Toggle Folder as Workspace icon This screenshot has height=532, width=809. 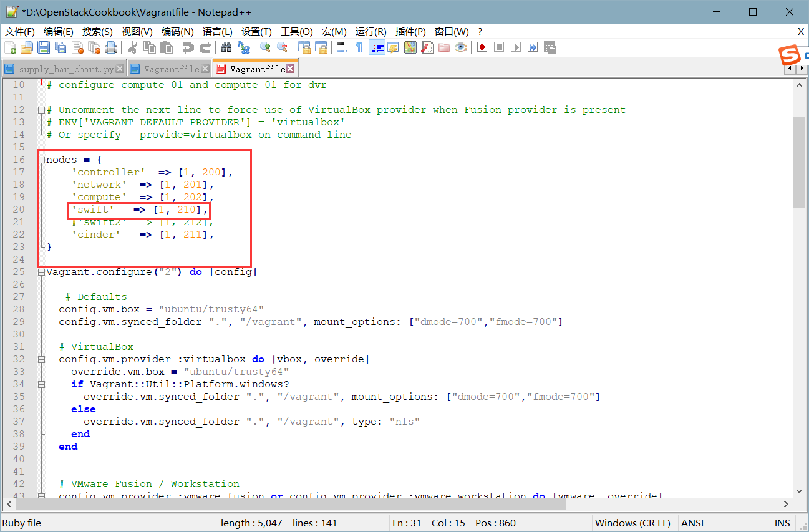point(444,47)
